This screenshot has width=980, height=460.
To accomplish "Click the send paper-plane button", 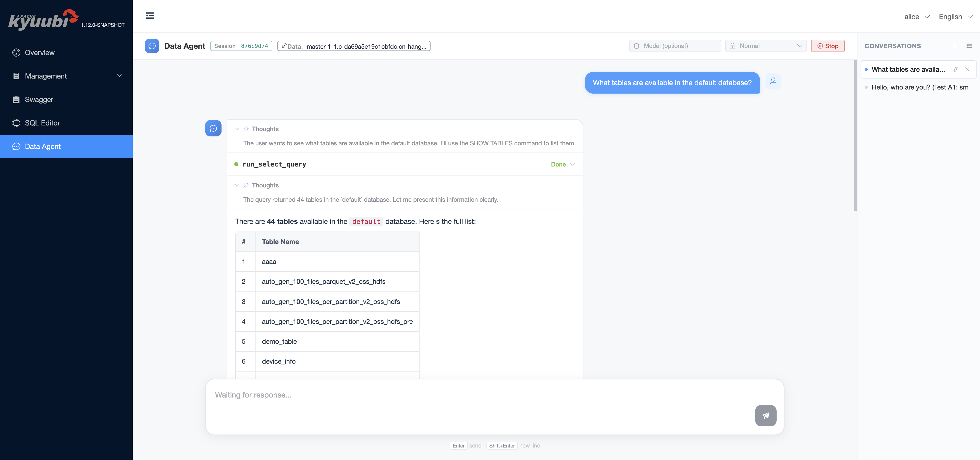I will 765,416.
